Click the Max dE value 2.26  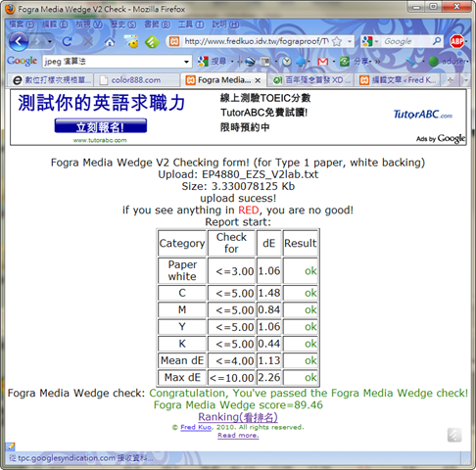tap(269, 378)
